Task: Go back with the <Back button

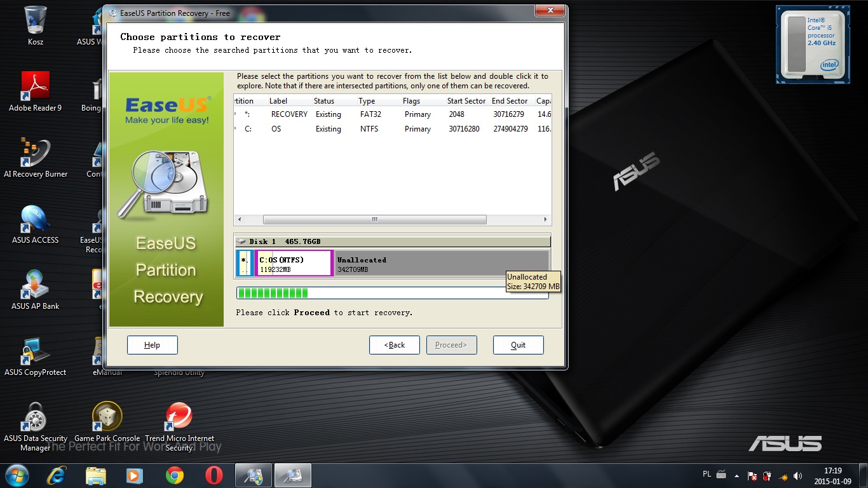Action: (x=395, y=345)
